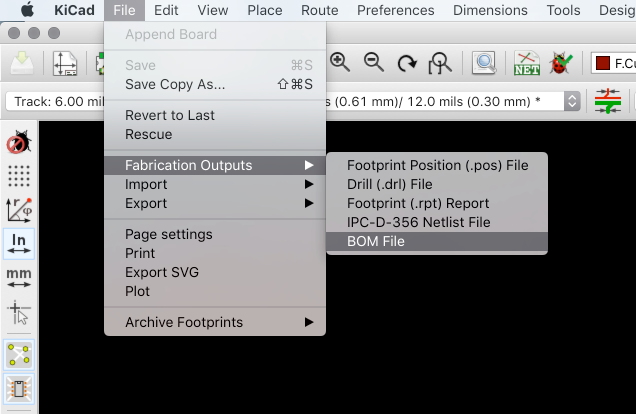Click the redraw view icon

tap(407, 63)
